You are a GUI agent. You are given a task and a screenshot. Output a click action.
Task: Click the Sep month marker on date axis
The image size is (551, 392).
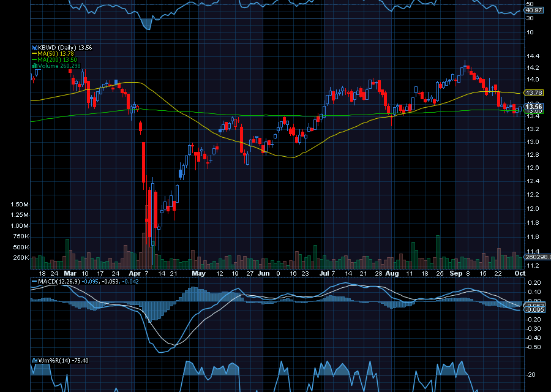coord(455,273)
